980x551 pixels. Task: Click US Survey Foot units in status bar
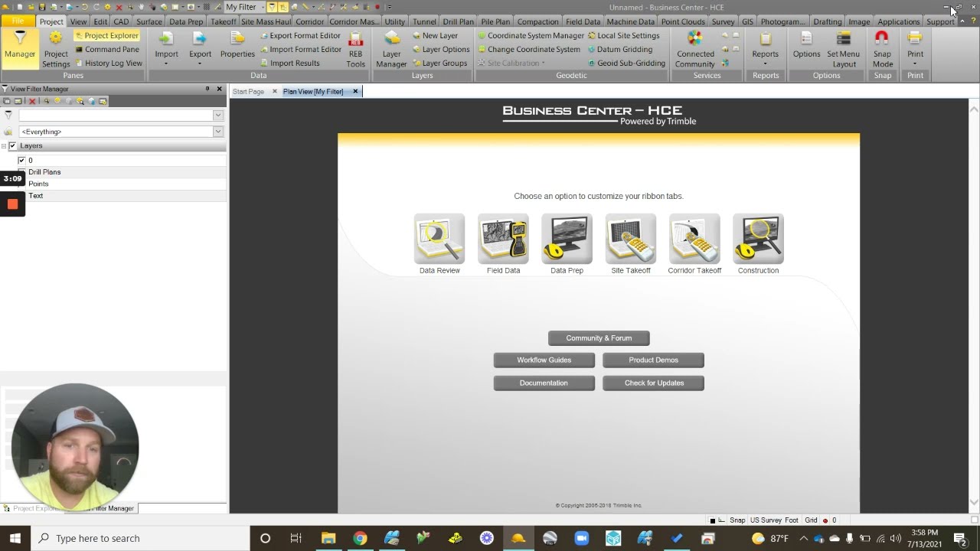click(x=774, y=520)
